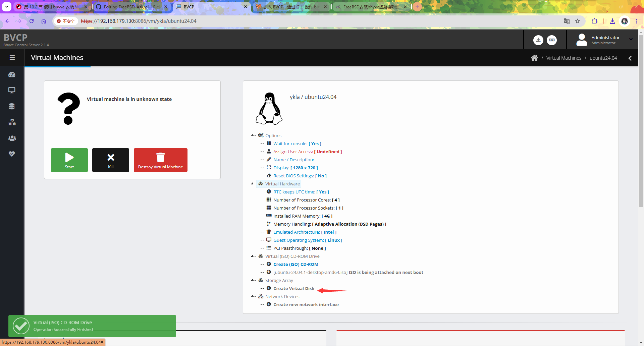Change Display resolution 1280 x 720

(296, 168)
